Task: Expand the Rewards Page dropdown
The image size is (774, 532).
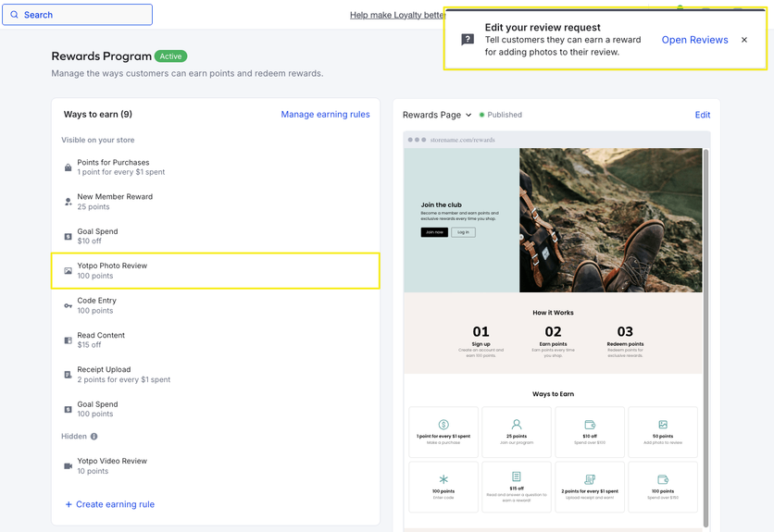Action: pyautogui.click(x=437, y=115)
